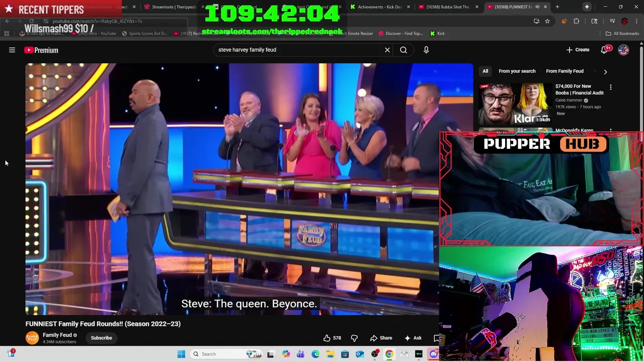This screenshot has width=644, height=362.
Task: Mute the FUNNIEST Family Feud tab audio
Action: click(537, 7)
